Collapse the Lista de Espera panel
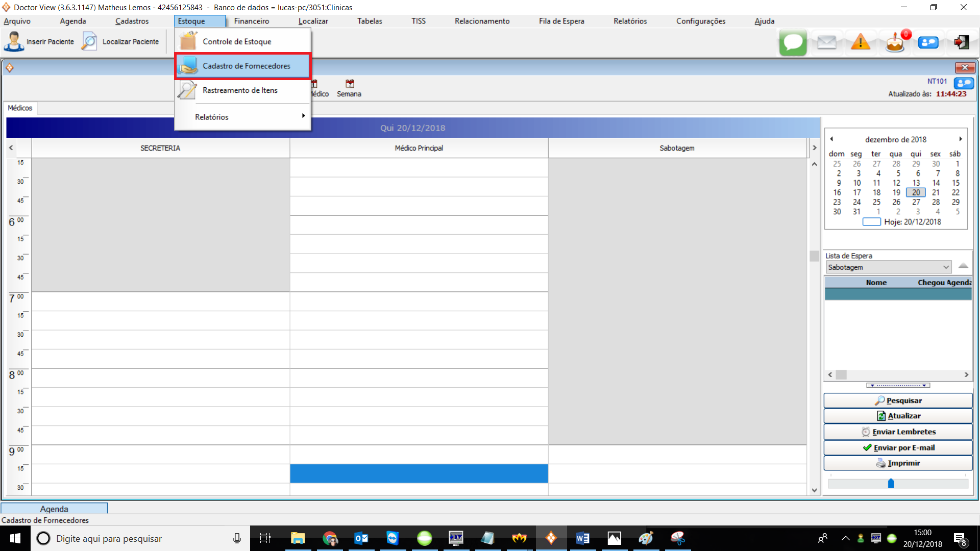 (963, 265)
